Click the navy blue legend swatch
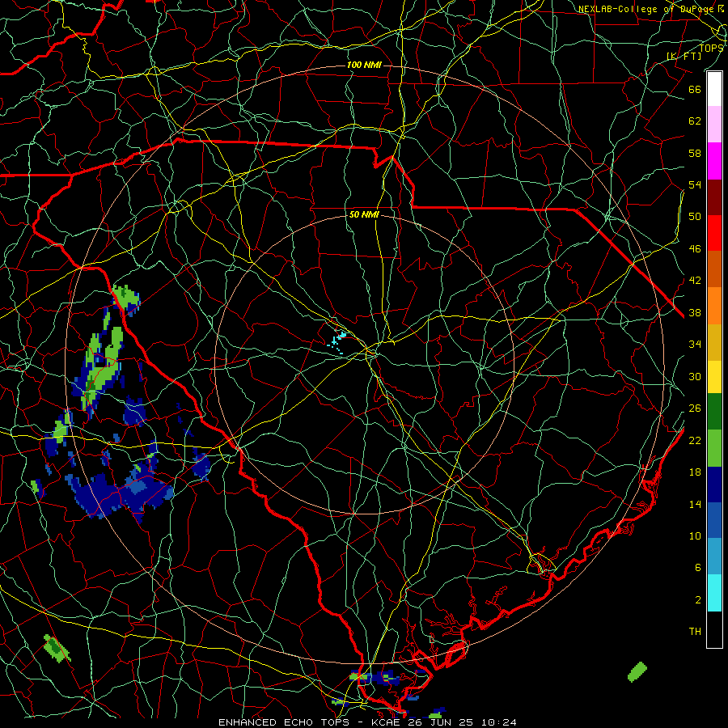The height and width of the screenshot is (728, 728). (714, 485)
